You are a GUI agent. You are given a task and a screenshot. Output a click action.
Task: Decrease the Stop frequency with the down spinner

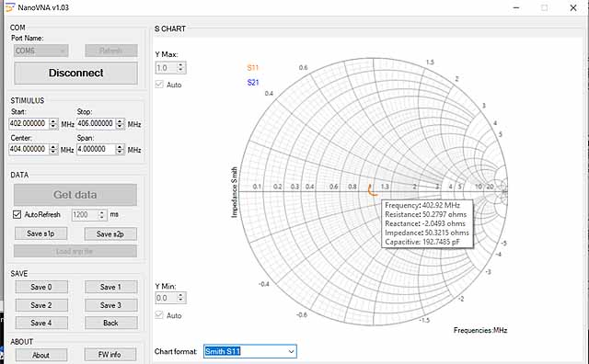point(120,127)
